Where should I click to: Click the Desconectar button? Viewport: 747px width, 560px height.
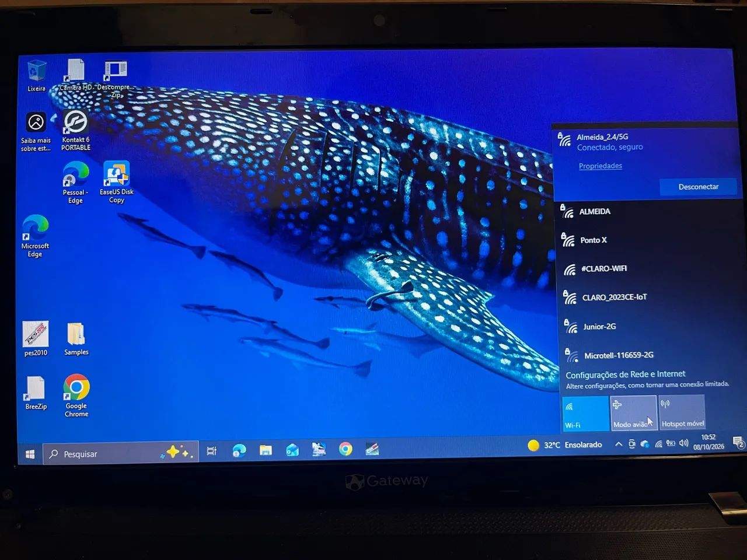699,187
